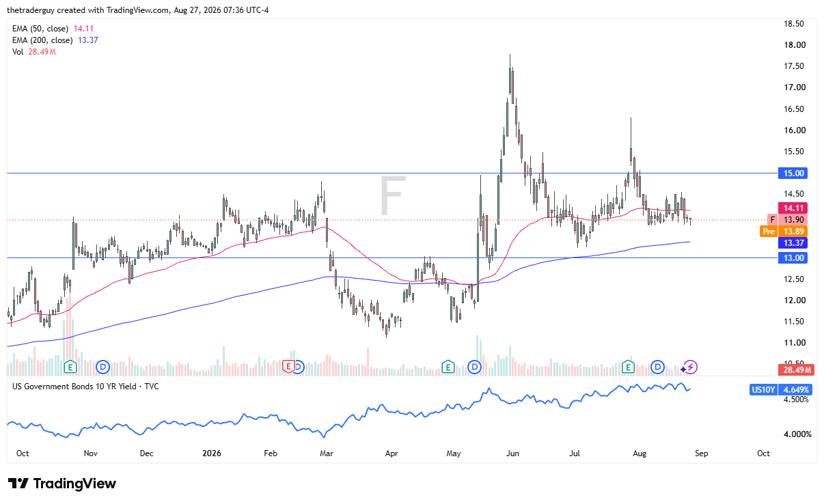Click the 11.00 price axis label
824x504 pixels.
click(x=793, y=343)
